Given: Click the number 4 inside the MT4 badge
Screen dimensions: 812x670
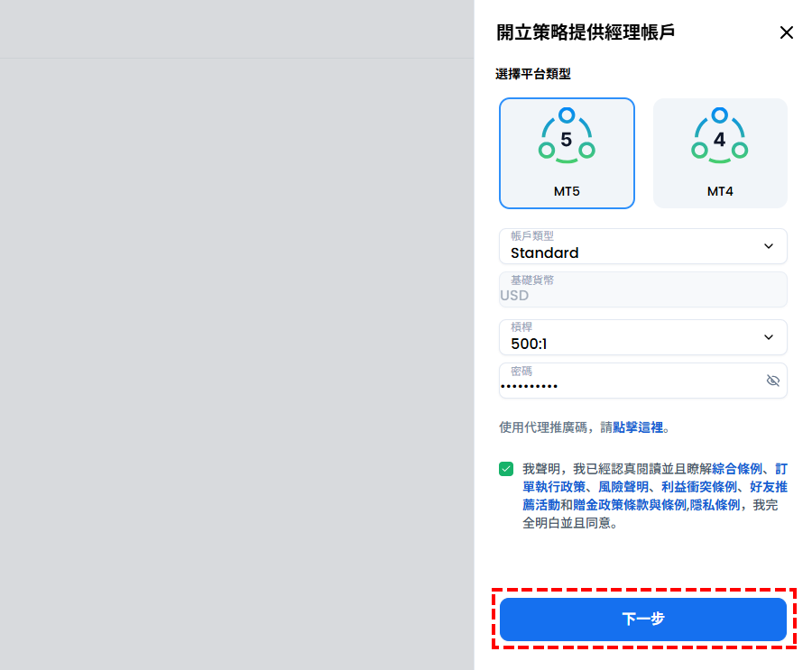Looking at the screenshot, I should click(x=719, y=137).
